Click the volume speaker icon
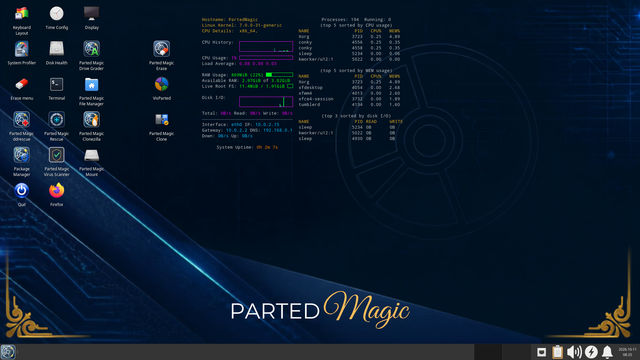 pyautogui.click(x=574, y=352)
